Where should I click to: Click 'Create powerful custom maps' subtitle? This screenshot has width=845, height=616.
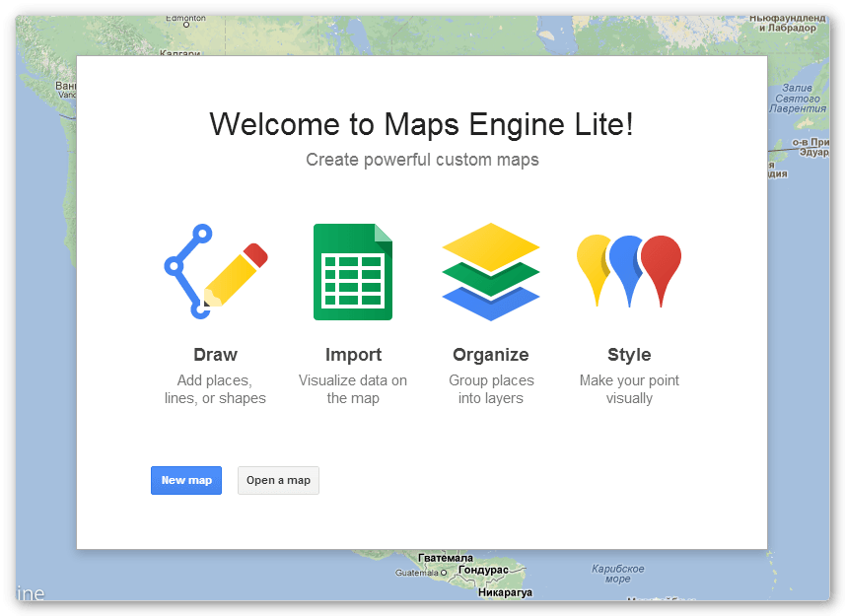click(x=422, y=160)
